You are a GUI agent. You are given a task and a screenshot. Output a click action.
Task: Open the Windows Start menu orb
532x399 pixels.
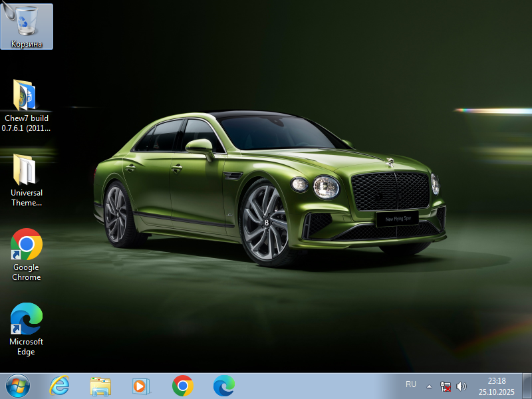(x=17, y=386)
